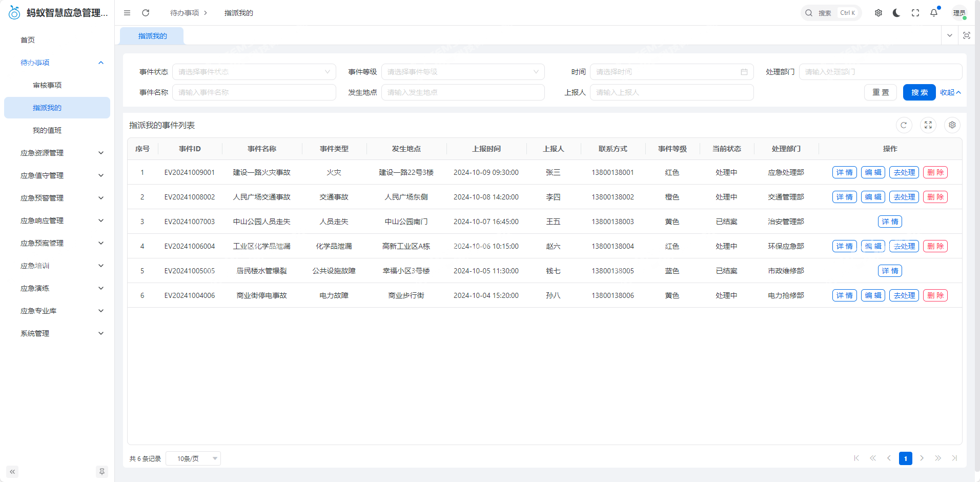Pin the sidebar with pin icon
The height and width of the screenshot is (482, 980).
coord(102,471)
